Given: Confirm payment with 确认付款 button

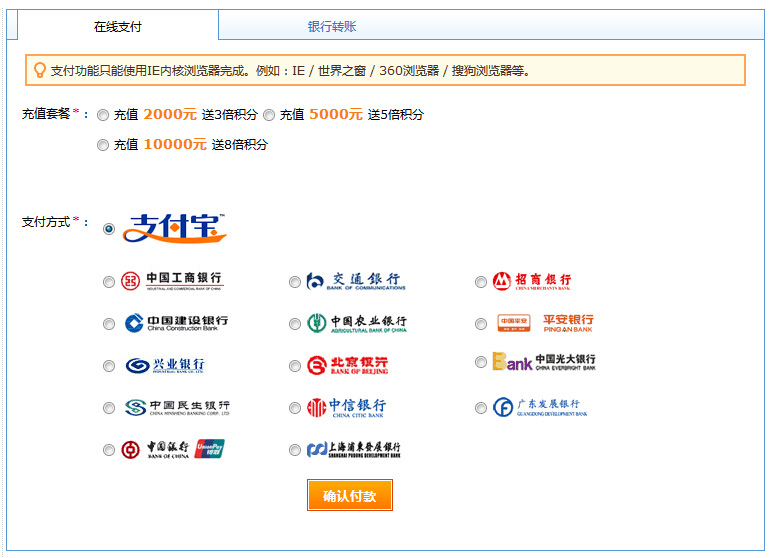Looking at the screenshot, I should pos(350,495).
